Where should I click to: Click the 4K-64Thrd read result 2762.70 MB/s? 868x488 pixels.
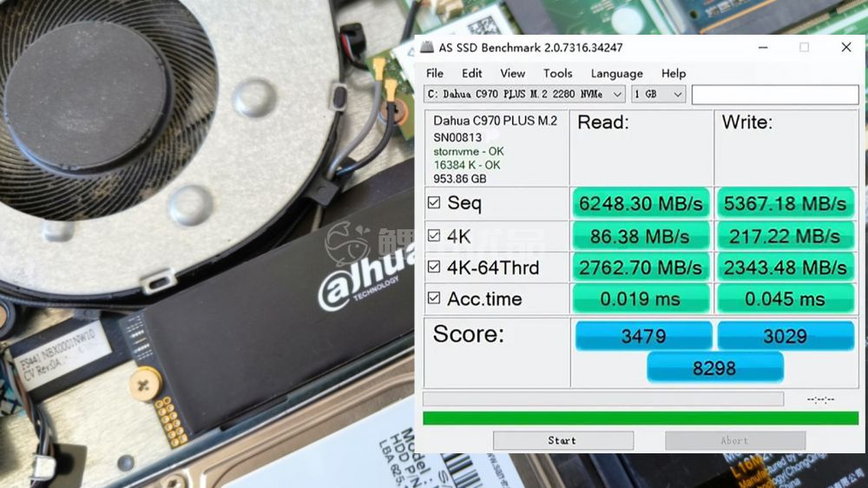[641, 267]
